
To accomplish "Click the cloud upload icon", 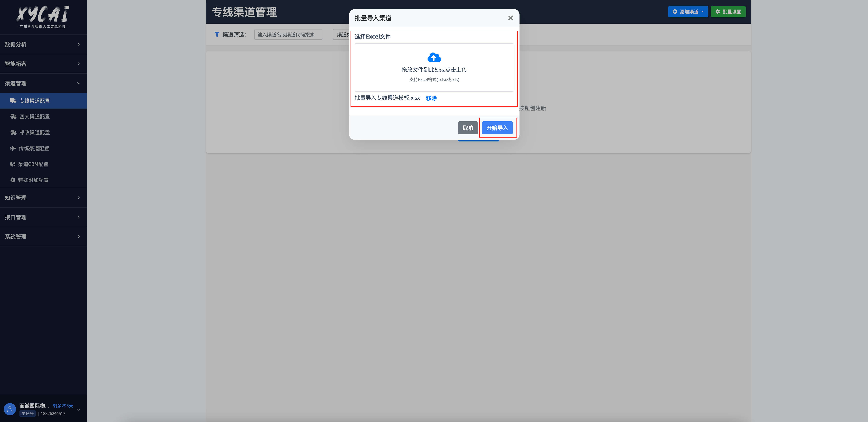I will point(434,58).
